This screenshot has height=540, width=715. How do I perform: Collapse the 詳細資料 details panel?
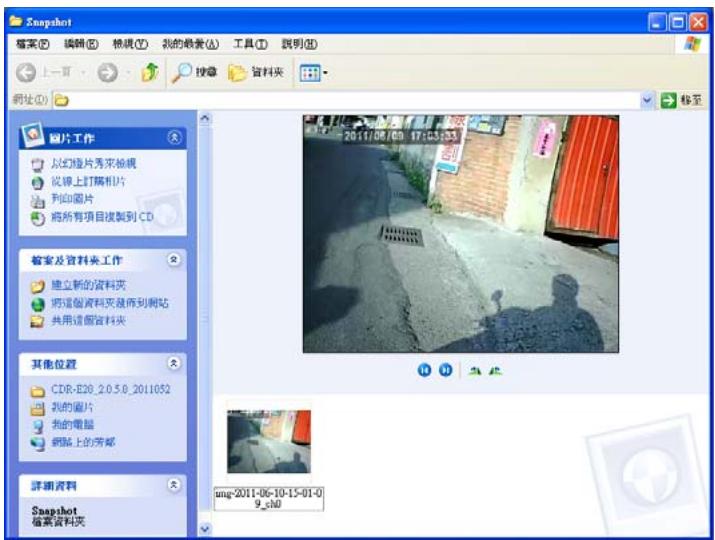[x=174, y=484]
